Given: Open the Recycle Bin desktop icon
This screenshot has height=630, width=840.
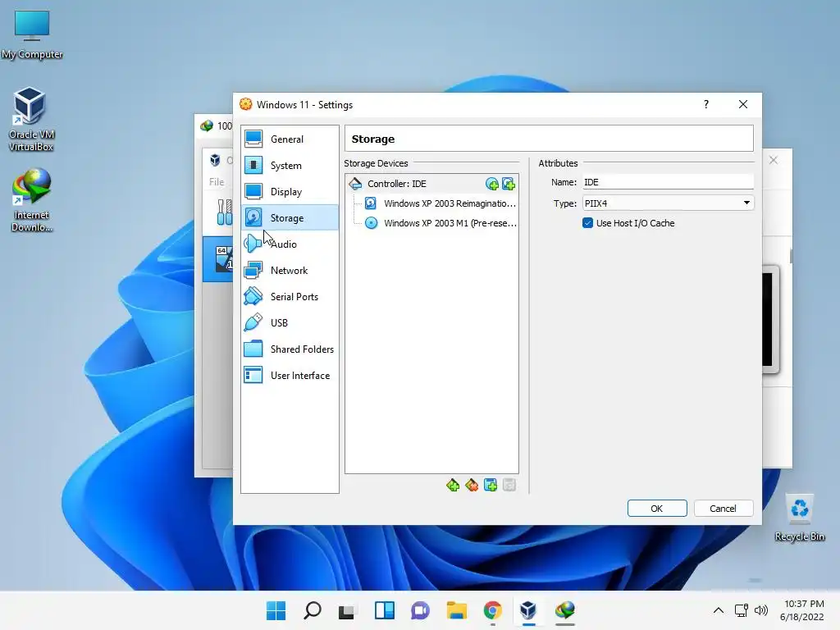Looking at the screenshot, I should point(799,518).
